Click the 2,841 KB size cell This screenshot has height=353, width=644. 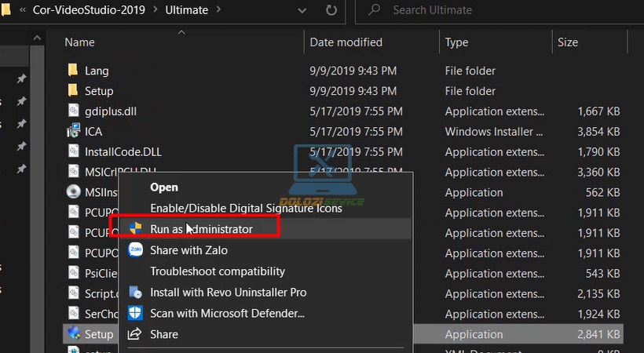pos(598,334)
